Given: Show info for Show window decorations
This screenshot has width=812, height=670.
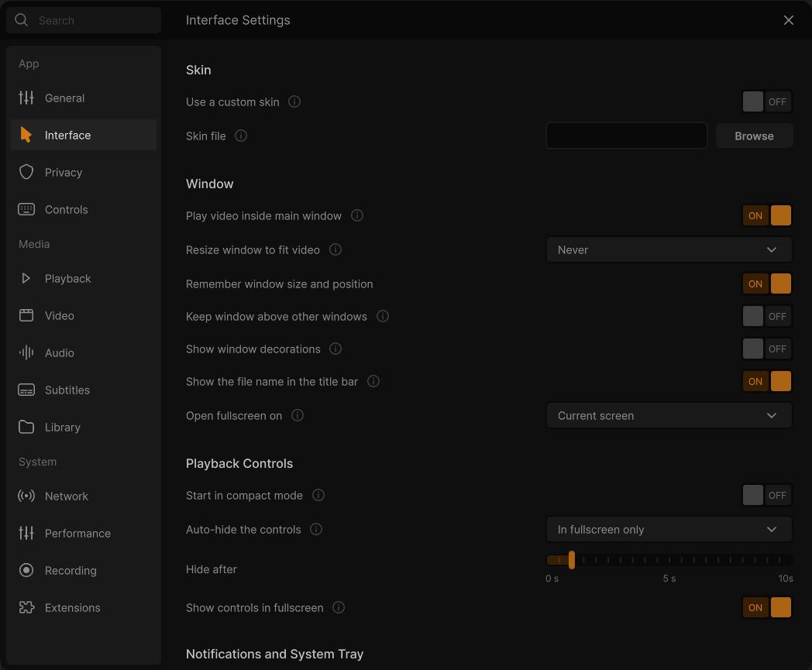Looking at the screenshot, I should coord(335,349).
